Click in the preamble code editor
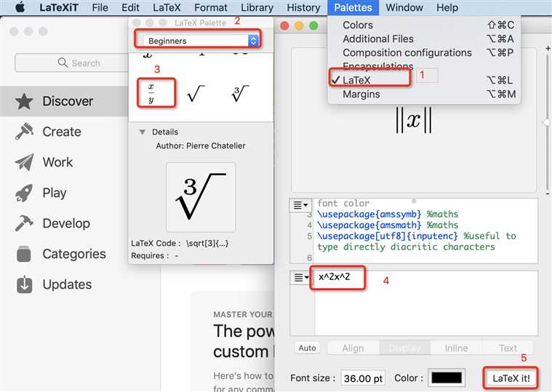This screenshot has height=392, width=552. click(425, 231)
